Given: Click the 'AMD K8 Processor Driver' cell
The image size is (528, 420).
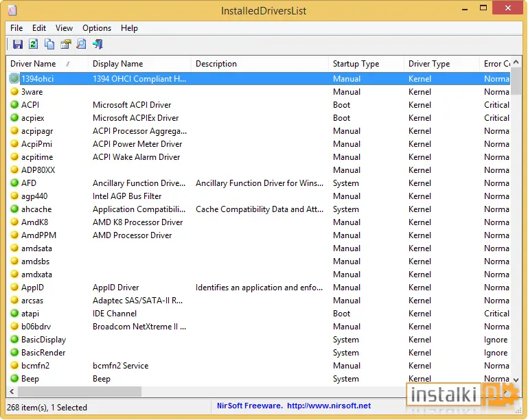Looking at the screenshot, I should [138, 222].
